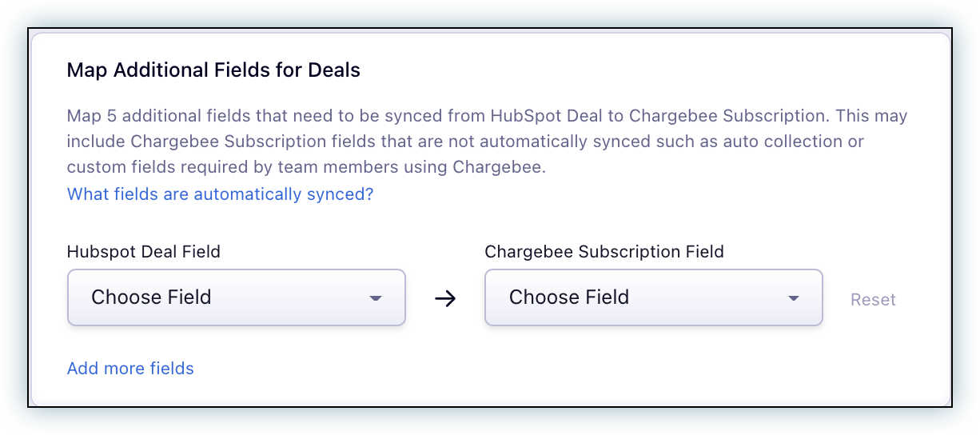Open the Hubspot Deal Field dropdown
The height and width of the screenshot is (435, 980).
[236, 297]
